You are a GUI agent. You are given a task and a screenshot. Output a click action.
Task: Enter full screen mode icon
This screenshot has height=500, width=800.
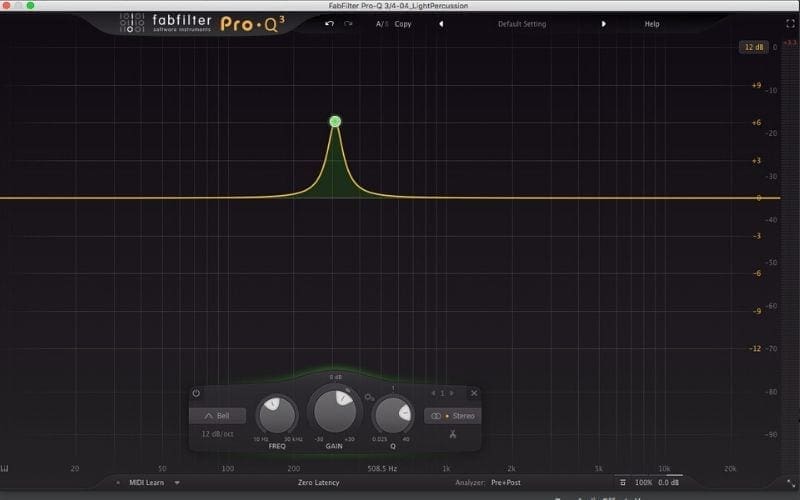point(790,23)
